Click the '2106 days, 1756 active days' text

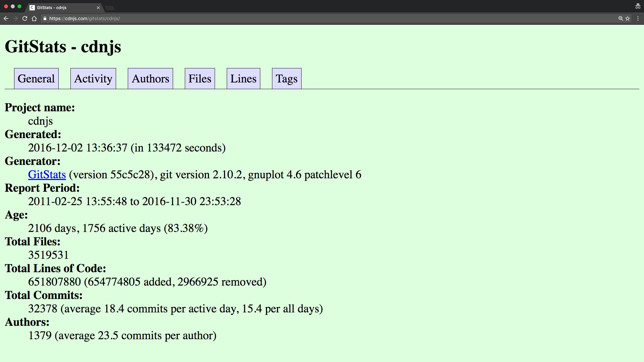click(95, 228)
